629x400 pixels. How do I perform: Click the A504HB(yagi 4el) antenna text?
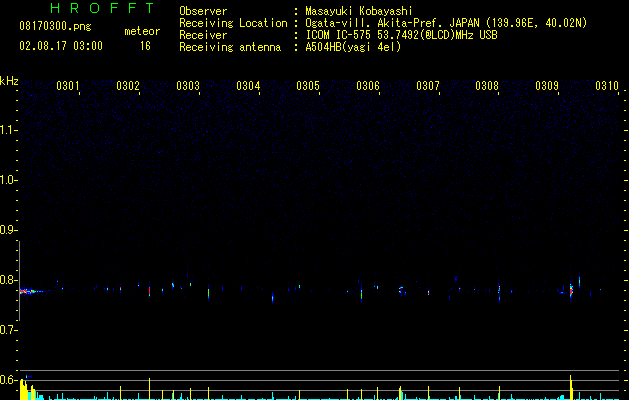pyautogui.click(x=353, y=47)
